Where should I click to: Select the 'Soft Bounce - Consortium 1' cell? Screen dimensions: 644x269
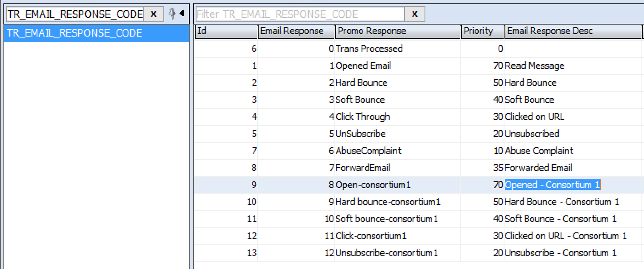click(573, 219)
